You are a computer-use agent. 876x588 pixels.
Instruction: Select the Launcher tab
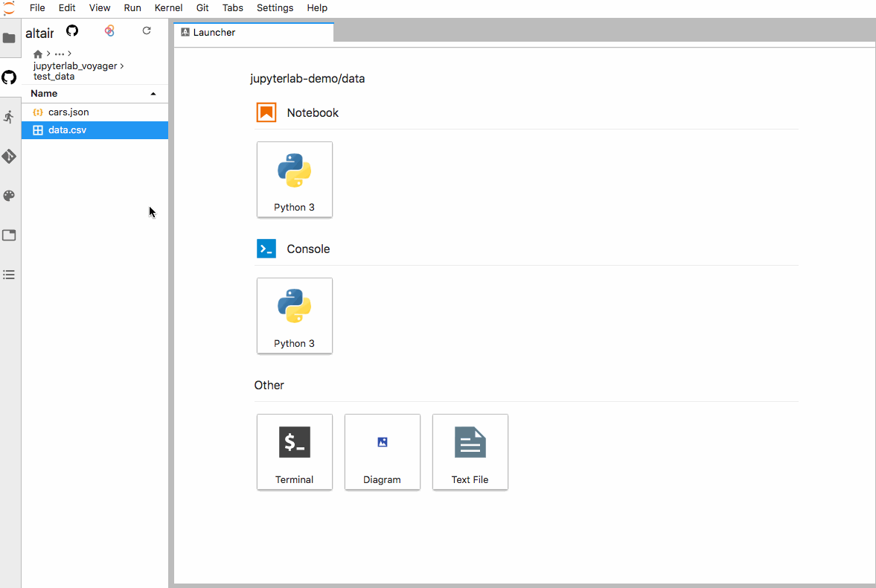254,33
